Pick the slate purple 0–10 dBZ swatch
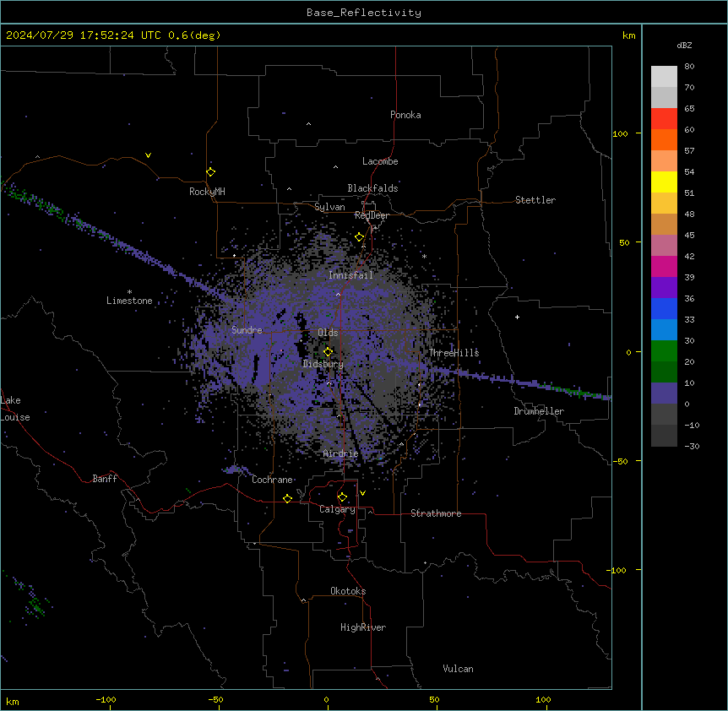Viewport: 728px width, 711px height. point(664,393)
